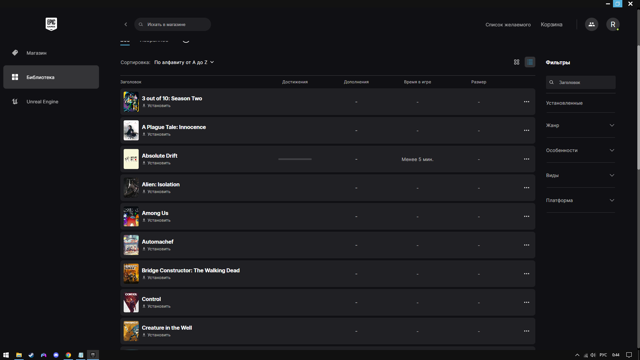This screenshot has width=640, height=360.
Task: Click Менее 5 мин. playtime value
Action: click(x=417, y=159)
